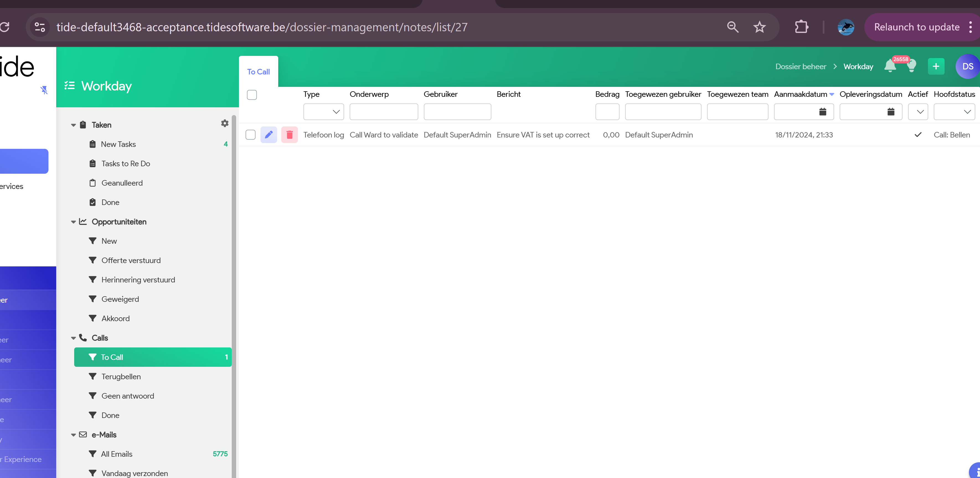Open the Taken settings gear icon
Screen dimensions: 980x478
(x=225, y=123)
